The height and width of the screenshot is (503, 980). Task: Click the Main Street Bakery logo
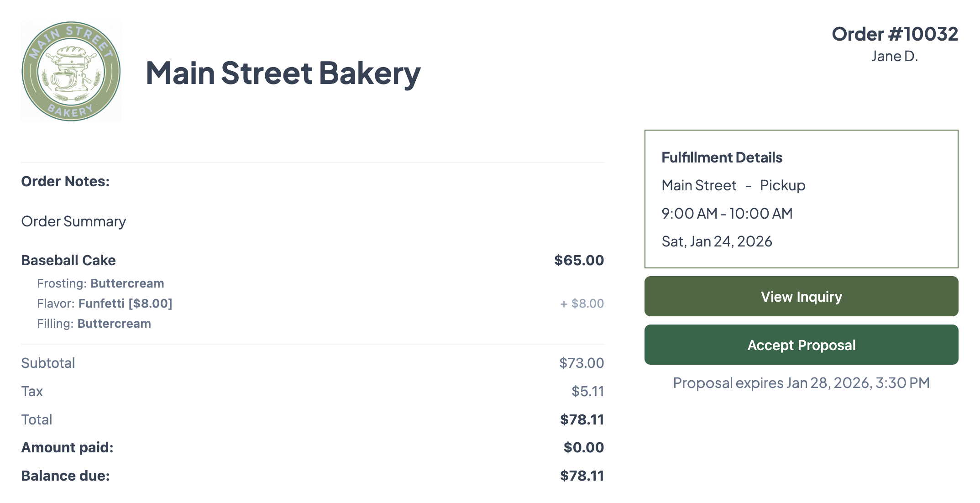(x=71, y=72)
